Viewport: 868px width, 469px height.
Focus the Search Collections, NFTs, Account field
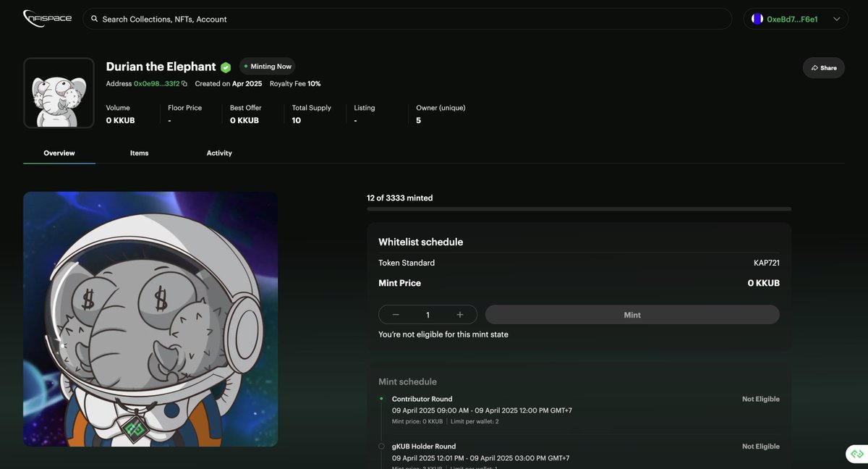click(407, 19)
